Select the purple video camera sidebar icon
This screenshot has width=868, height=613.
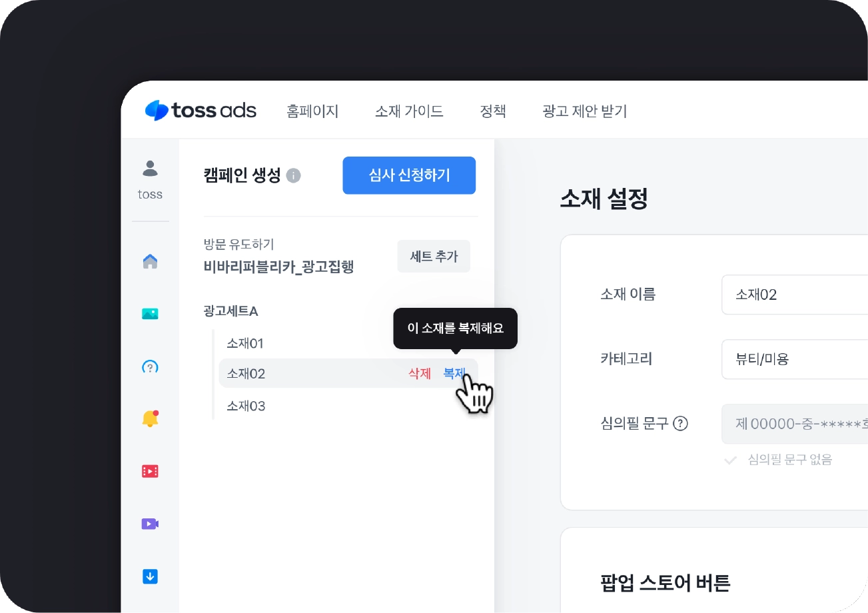[x=151, y=524]
